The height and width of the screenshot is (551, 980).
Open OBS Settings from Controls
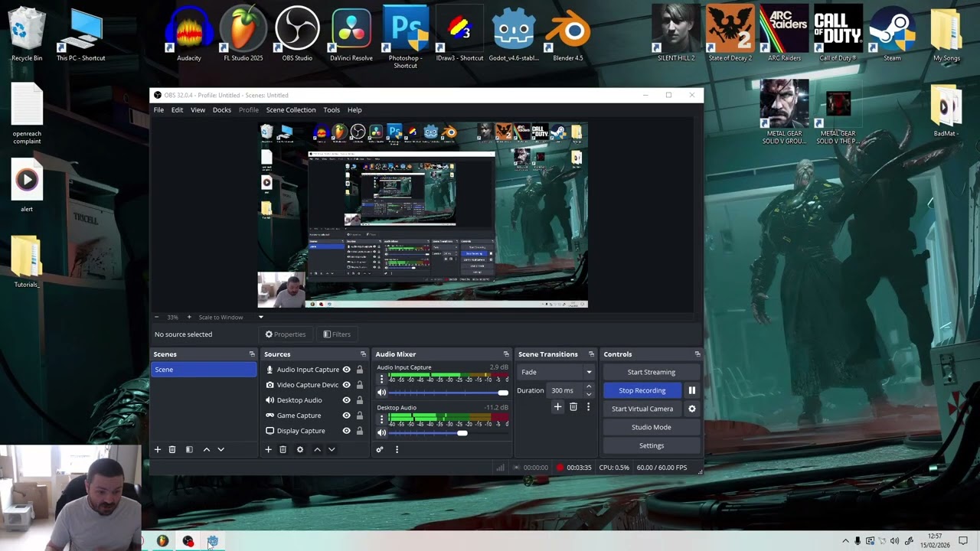(652, 445)
